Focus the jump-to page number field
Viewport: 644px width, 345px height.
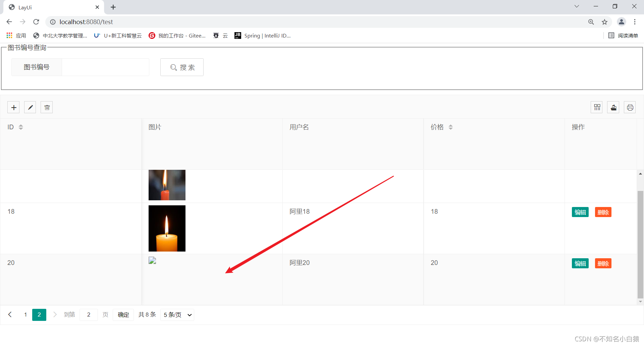click(89, 315)
